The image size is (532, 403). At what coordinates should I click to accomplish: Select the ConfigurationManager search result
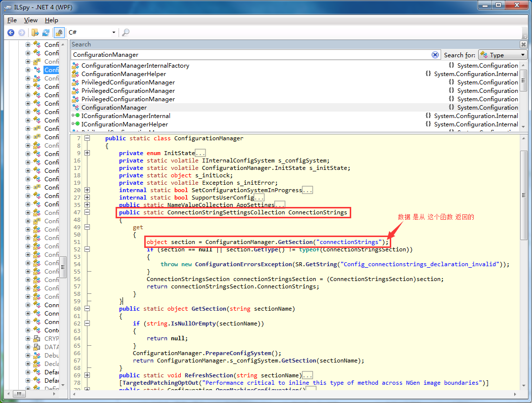pyautogui.click(x=114, y=108)
